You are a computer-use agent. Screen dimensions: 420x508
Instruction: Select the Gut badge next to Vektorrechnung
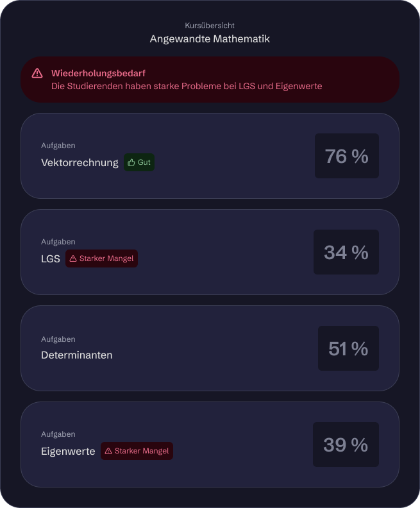(139, 162)
